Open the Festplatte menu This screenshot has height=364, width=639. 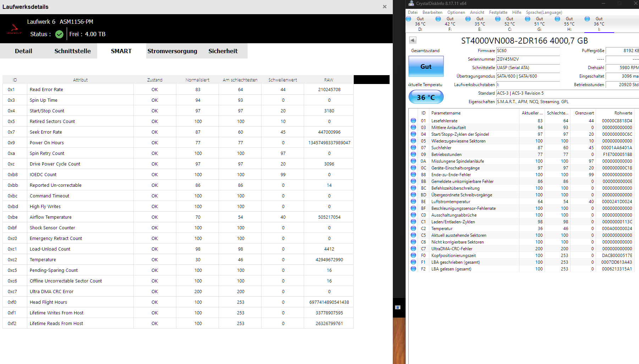coord(498,12)
